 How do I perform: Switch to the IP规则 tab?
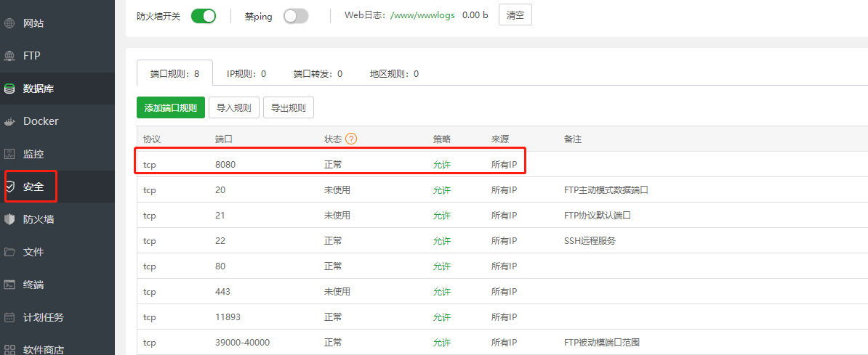[x=246, y=73]
